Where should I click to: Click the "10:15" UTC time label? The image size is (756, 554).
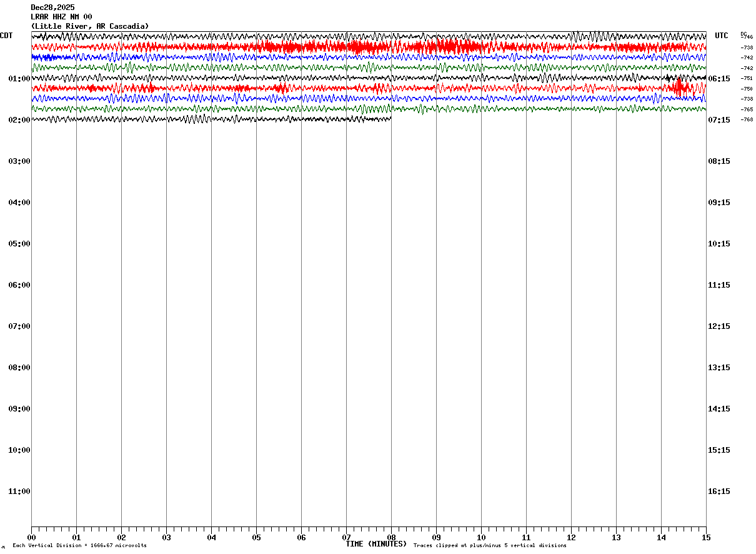click(719, 244)
